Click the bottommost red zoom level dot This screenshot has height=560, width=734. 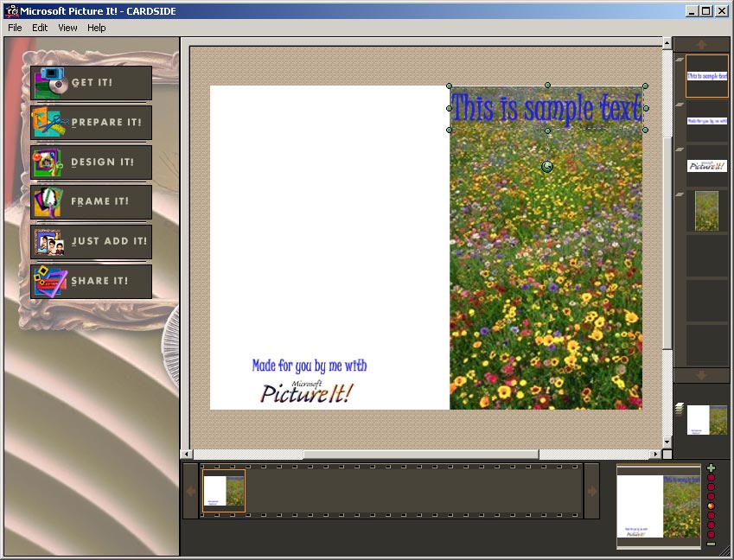[711, 534]
